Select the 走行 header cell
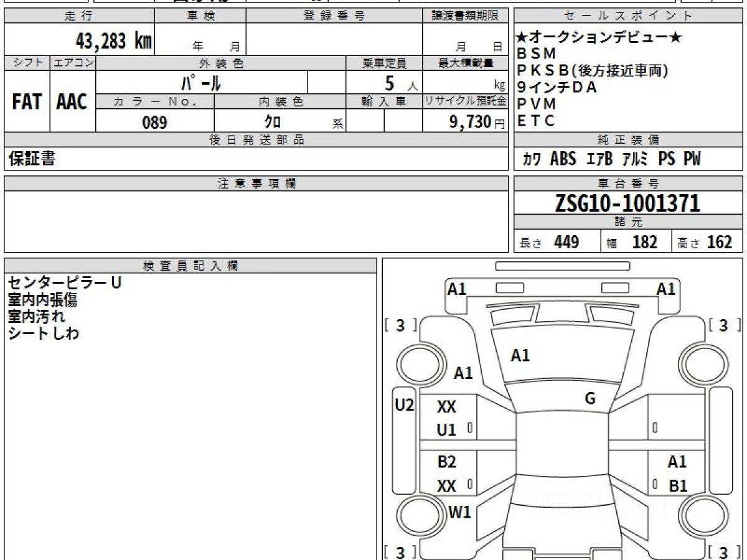Screen dimensions: 747x560 pyautogui.click(x=79, y=16)
